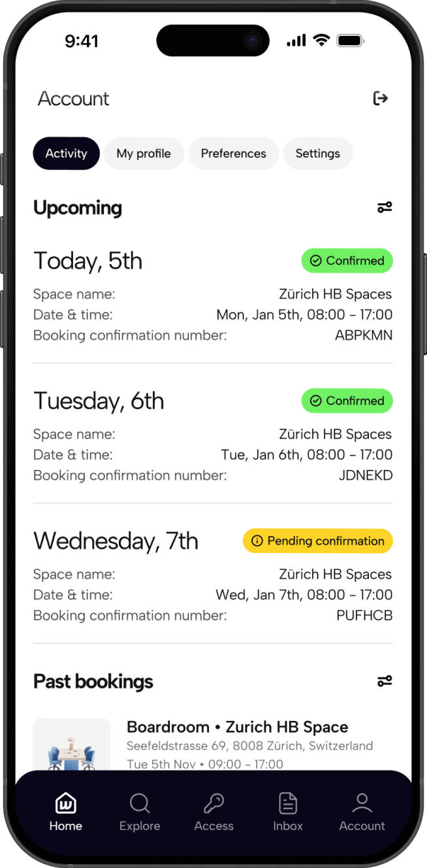This screenshot has width=427, height=868.
Task: Switch to the My profile tab
Action: [x=144, y=154]
